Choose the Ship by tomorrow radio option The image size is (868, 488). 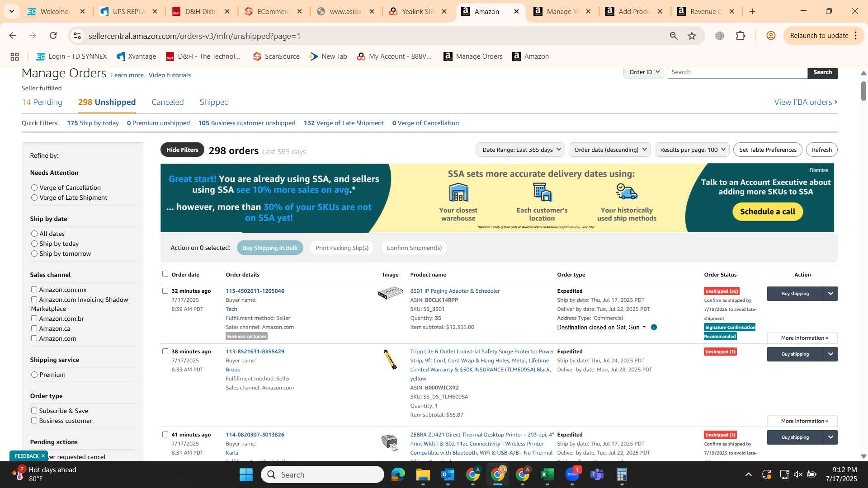(34, 253)
